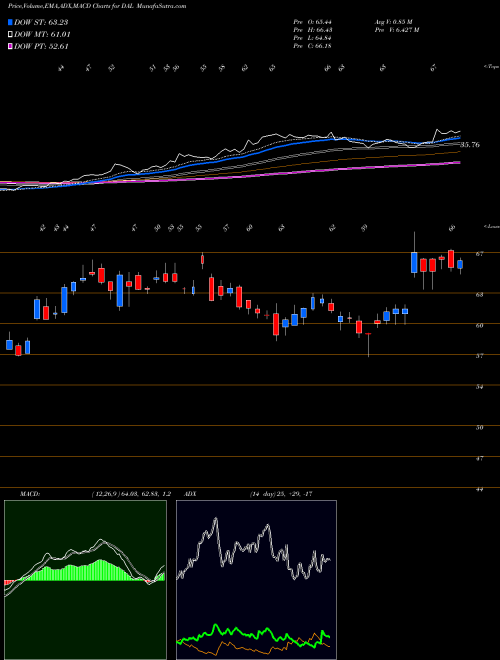The width and height of the screenshot is (500, 660).
Task: Click the 57 price axis label
Action: [x=479, y=356]
